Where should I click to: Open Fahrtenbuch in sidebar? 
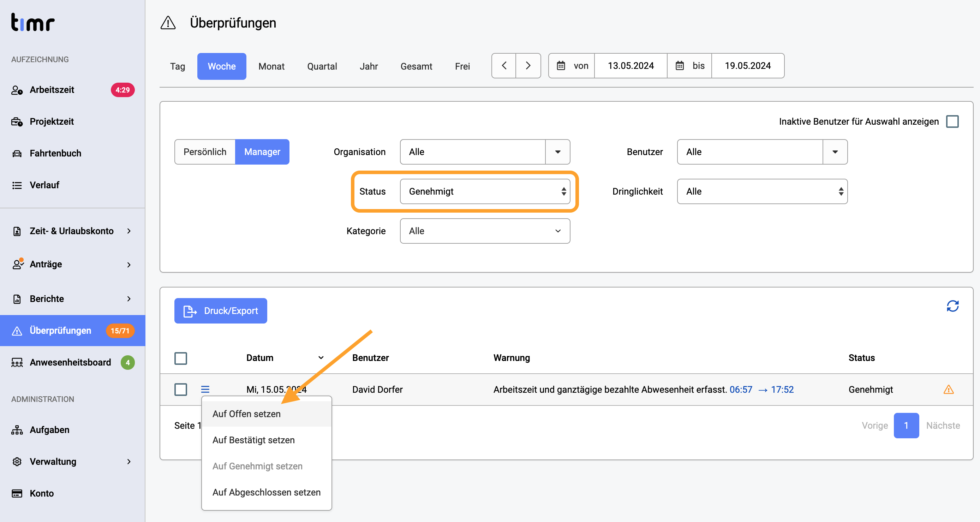(55, 153)
